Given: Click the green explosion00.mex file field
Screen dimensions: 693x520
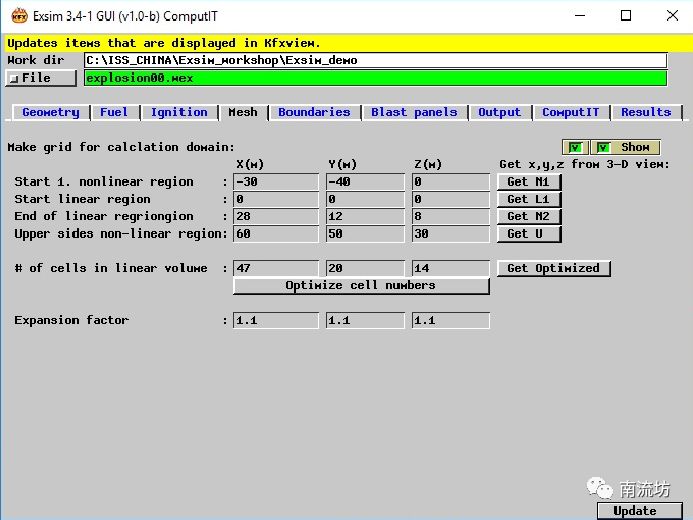Looking at the screenshot, I should pos(375,78).
